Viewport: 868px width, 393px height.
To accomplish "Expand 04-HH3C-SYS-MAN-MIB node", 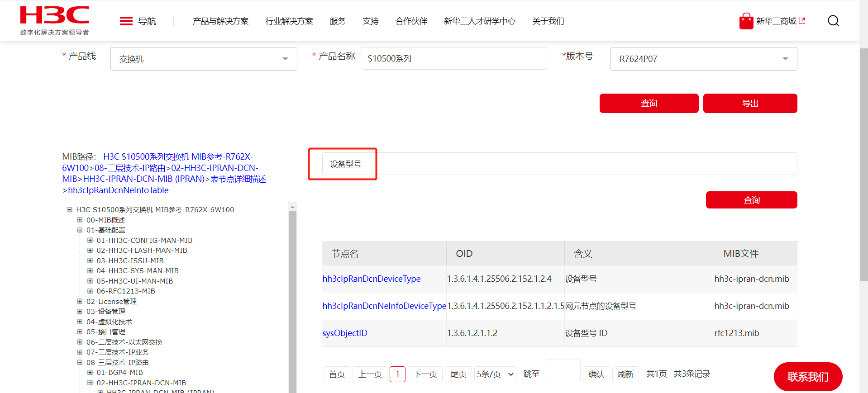I will (x=90, y=270).
